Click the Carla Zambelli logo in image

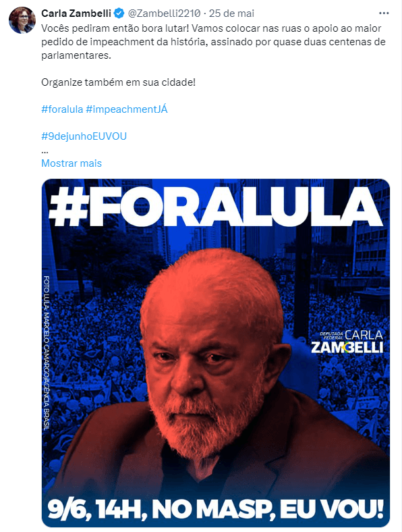(x=347, y=342)
